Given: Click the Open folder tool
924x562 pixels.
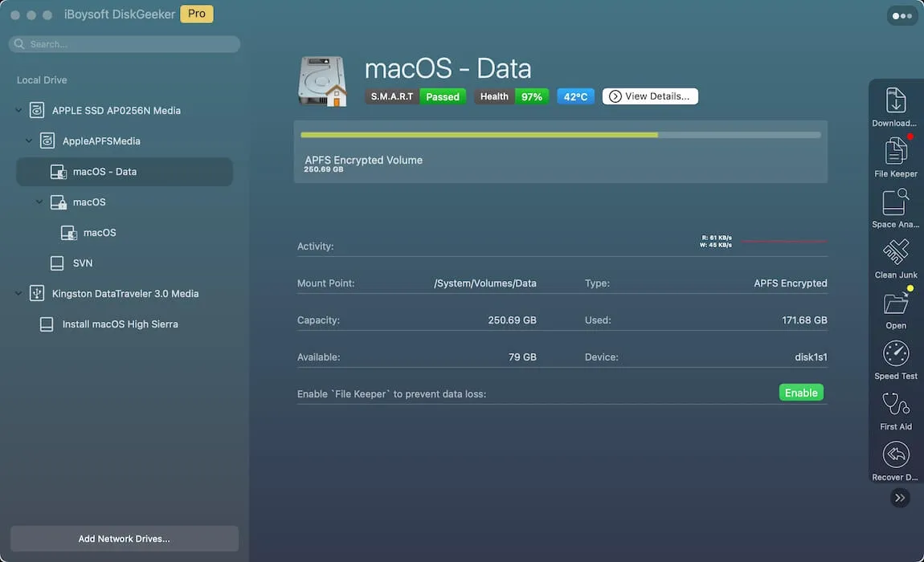Looking at the screenshot, I should (895, 309).
